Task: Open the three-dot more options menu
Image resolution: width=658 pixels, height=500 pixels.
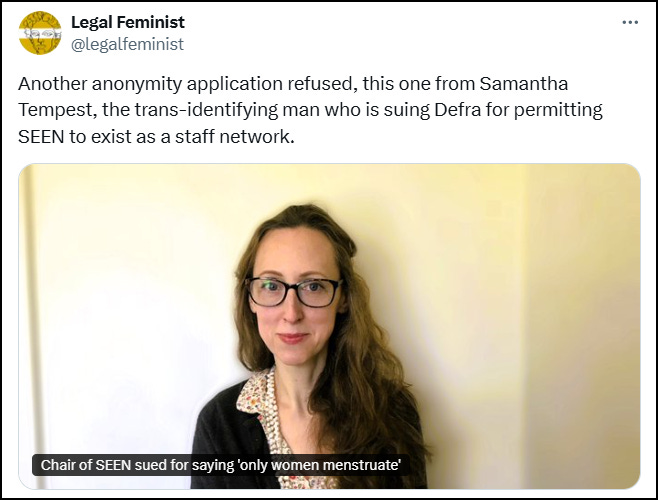Action: (x=630, y=22)
